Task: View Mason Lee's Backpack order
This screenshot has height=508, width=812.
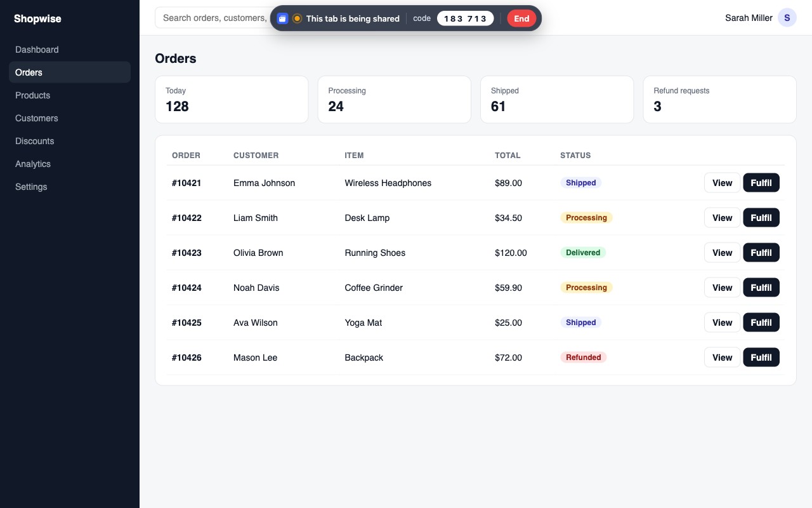Action: coord(722,358)
